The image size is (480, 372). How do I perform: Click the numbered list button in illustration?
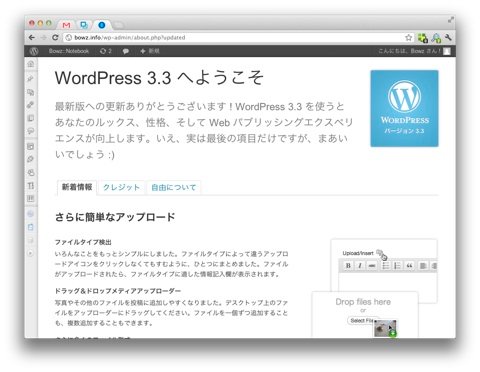point(397,266)
